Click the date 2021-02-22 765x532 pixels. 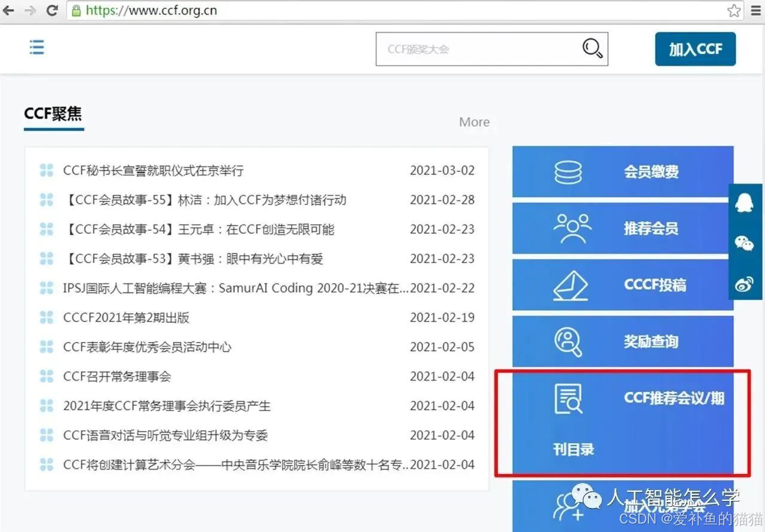pos(442,288)
